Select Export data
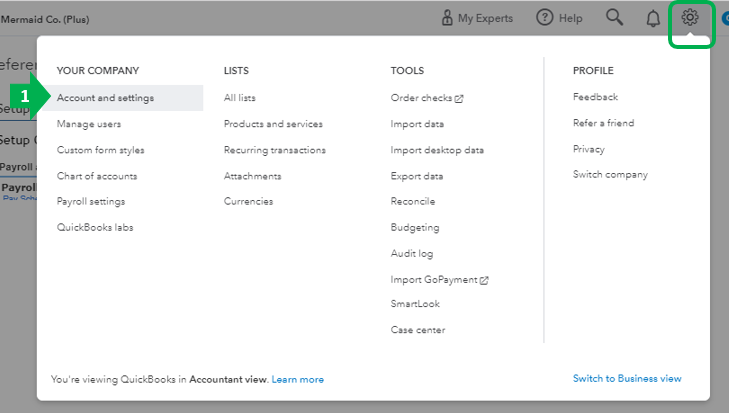 417,176
